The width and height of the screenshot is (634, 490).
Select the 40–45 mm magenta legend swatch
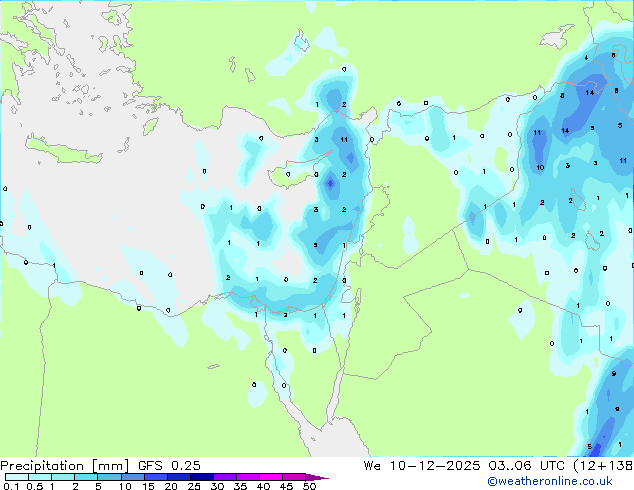(x=271, y=477)
